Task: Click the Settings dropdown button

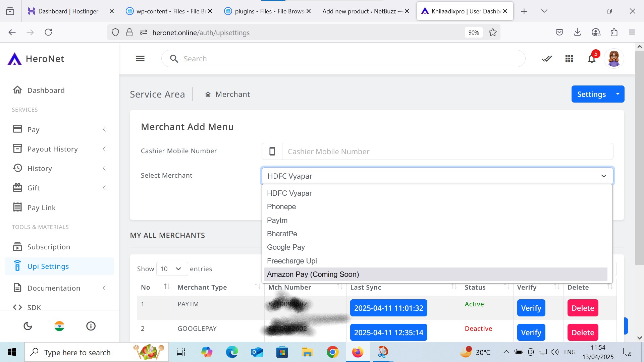Action: 597,94
